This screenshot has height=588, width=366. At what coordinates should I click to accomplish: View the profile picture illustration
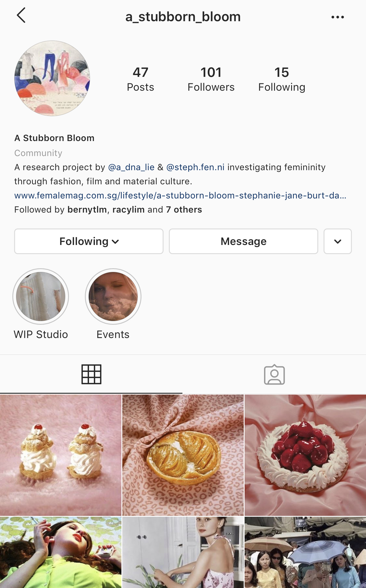coord(52,78)
